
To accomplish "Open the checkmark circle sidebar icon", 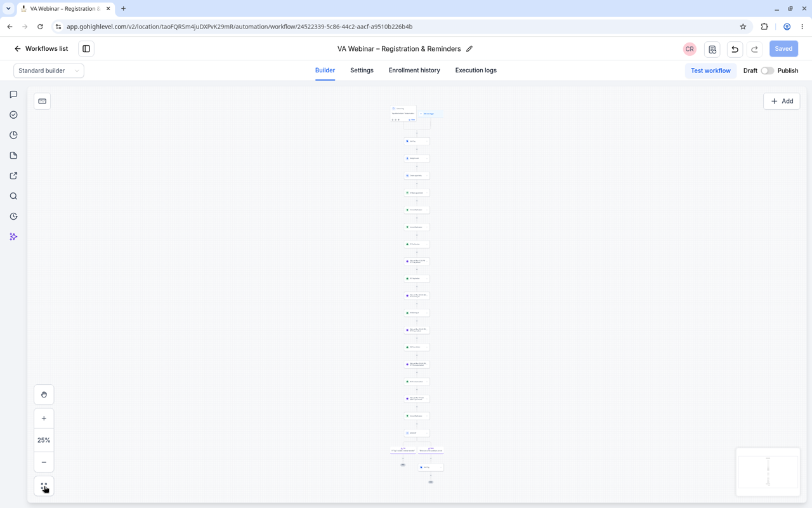I will coord(13,115).
